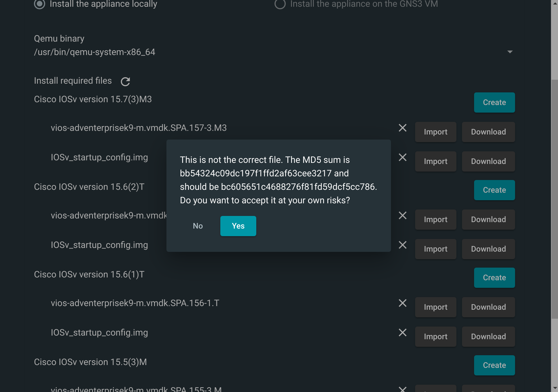Reject the file with the No button
Screen dimensions: 558x392
click(x=198, y=226)
